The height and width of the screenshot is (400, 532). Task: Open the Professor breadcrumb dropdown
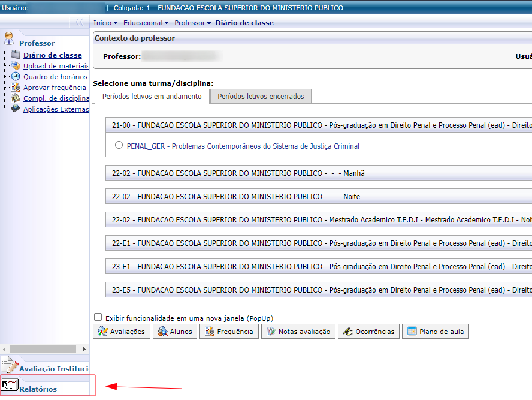(193, 23)
